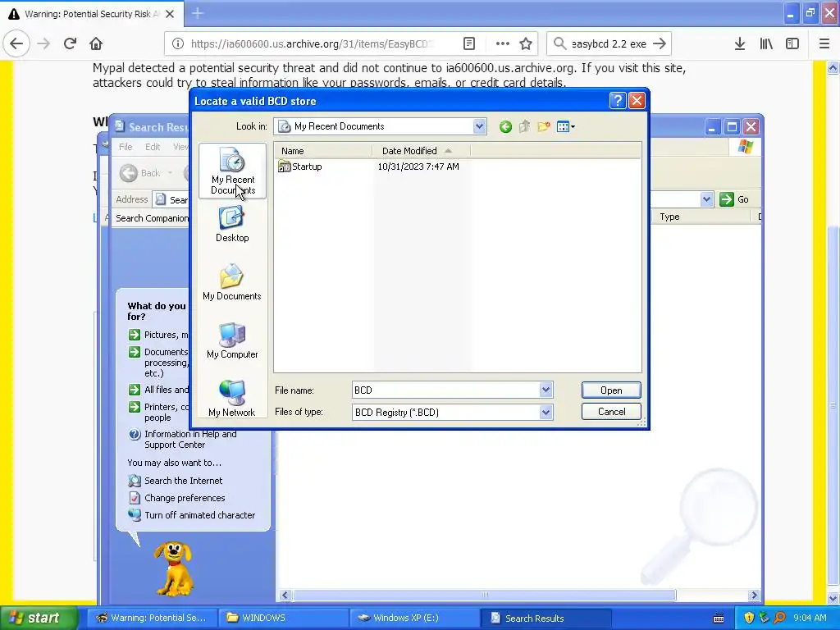Open browser Library icon
The height and width of the screenshot is (630, 840).
766,44
